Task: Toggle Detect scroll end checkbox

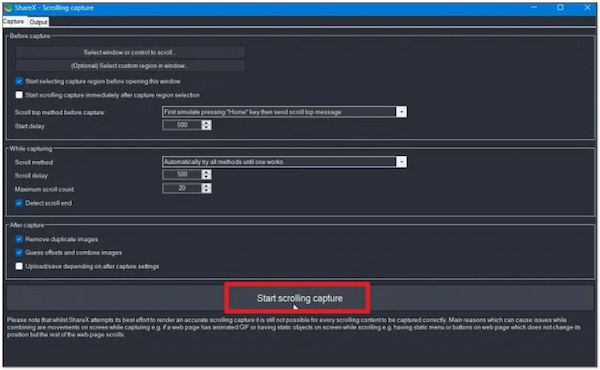Action: click(x=19, y=203)
